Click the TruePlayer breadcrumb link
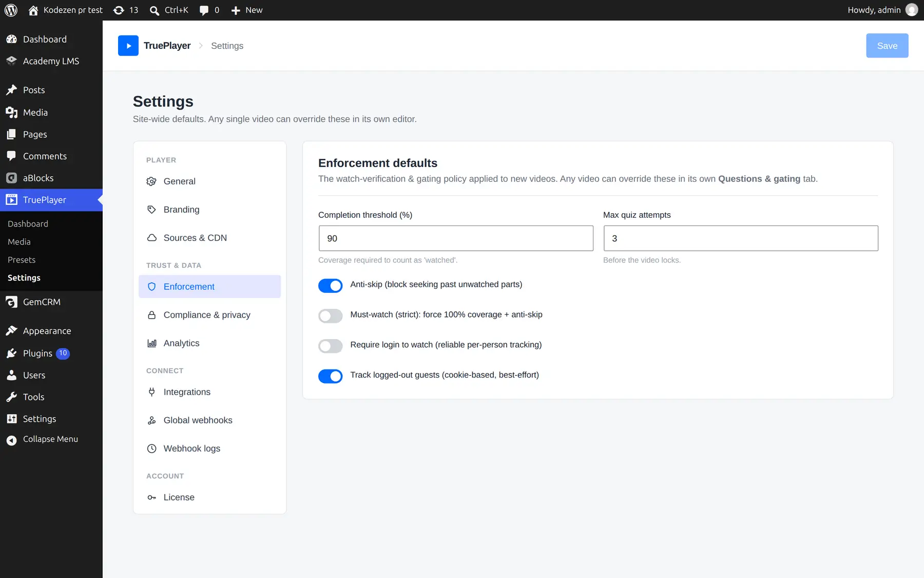This screenshot has height=578, width=924. click(x=167, y=46)
